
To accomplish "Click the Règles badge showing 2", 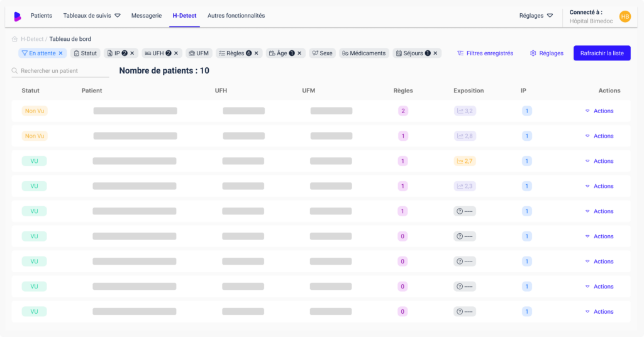I will [x=403, y=111].
